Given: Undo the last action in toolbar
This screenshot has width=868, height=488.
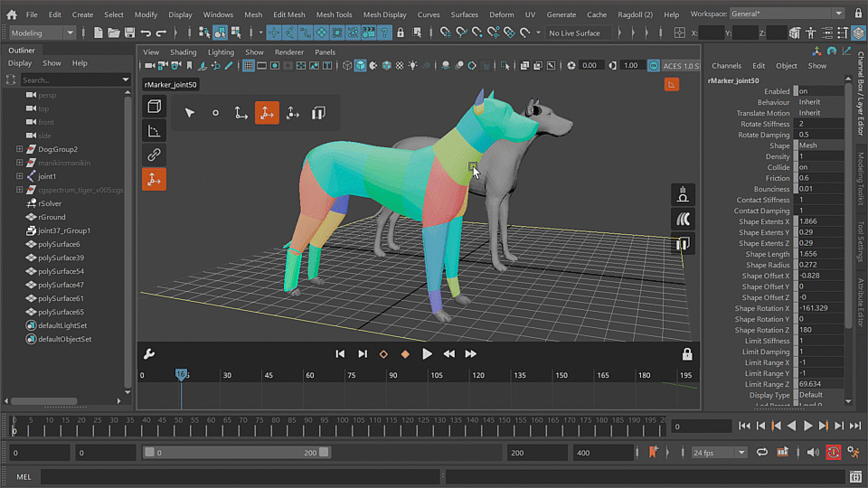Looking at the screenshot, I should tap(146, 33).
